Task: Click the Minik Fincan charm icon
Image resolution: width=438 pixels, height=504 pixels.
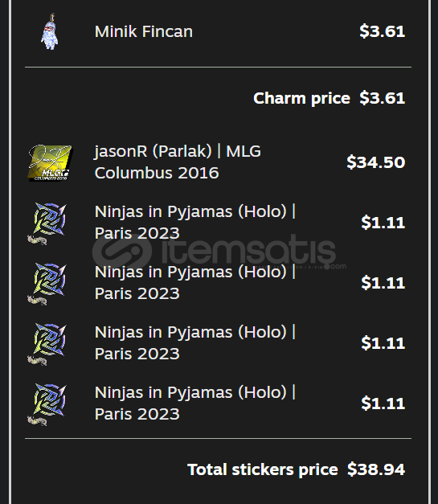Action: pyautogui.click(x=50, y=31)
